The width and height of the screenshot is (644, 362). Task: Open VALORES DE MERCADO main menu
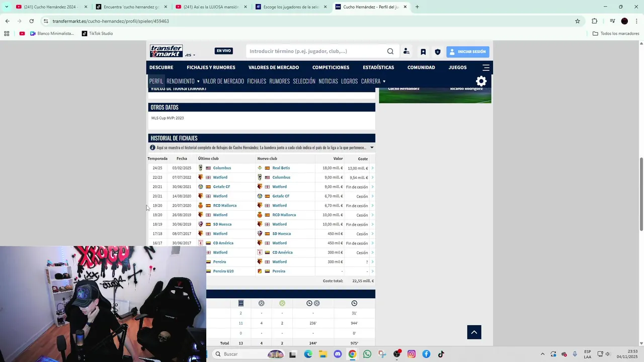coord(274,67)
